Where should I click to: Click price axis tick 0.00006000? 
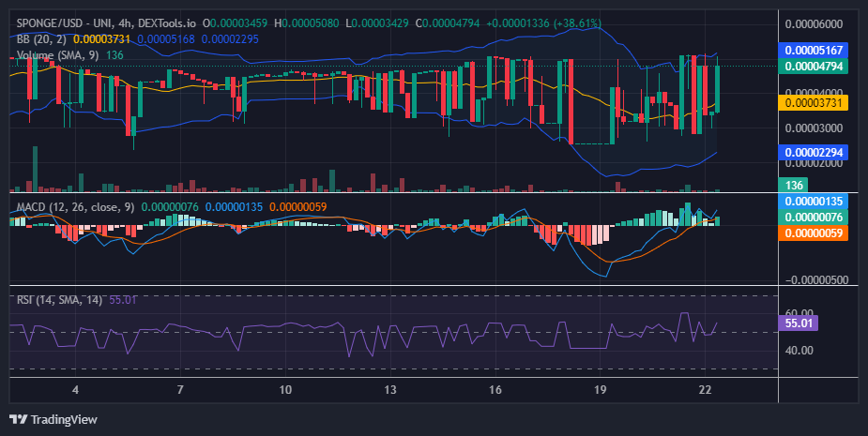pyautogui.click(x=815, y=24)
